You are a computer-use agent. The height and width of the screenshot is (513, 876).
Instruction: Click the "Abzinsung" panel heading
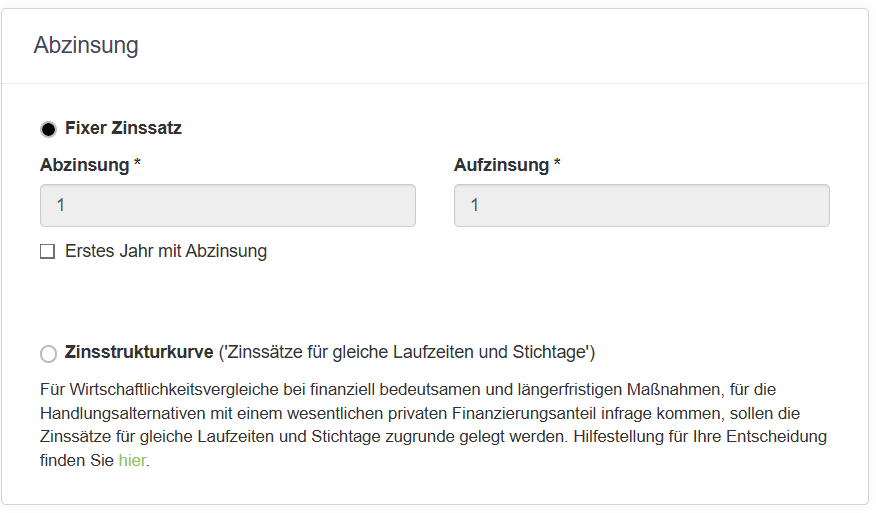[x=86, y=46]
